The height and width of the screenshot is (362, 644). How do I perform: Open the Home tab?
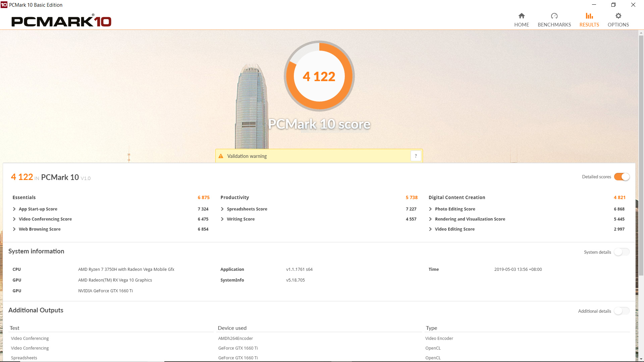[x=522, y=20]
